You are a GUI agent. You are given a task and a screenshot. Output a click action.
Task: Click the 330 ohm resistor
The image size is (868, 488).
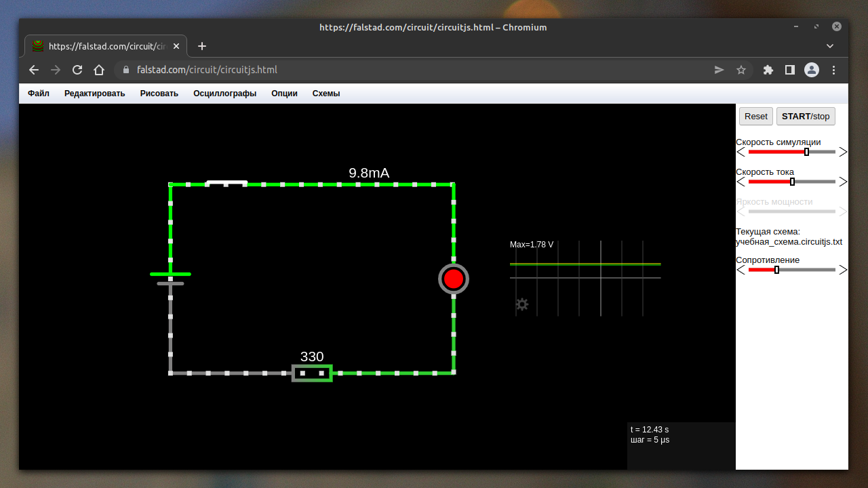tap(312, 373)
